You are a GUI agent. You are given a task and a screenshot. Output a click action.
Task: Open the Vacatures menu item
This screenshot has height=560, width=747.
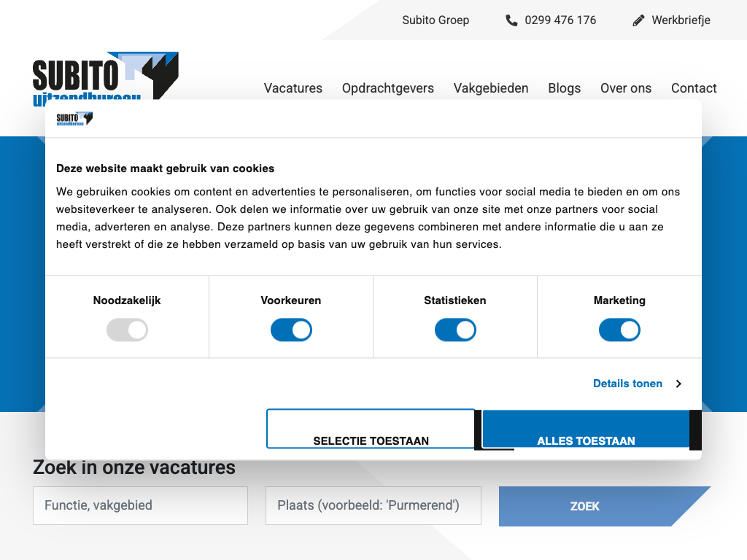293,88
